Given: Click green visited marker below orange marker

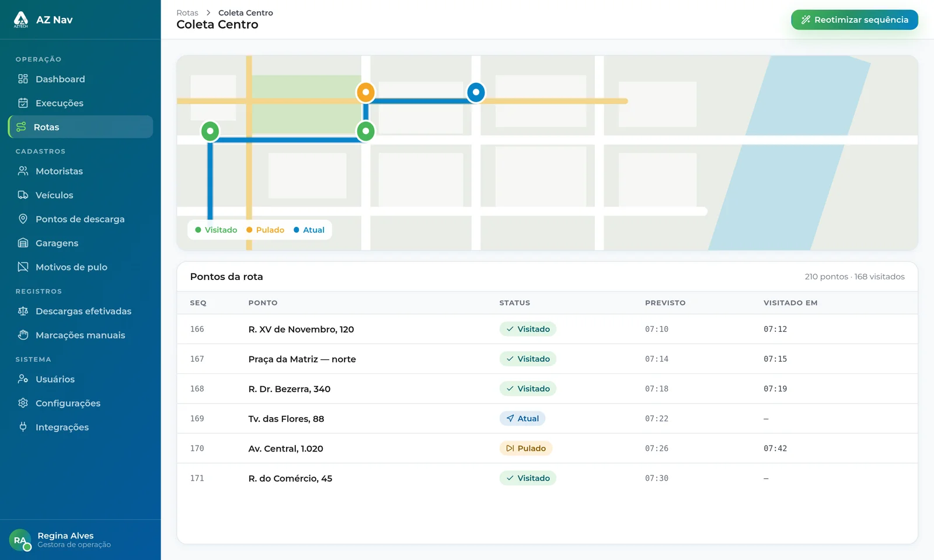Looking at the screenshot, I should pos(365,131).
